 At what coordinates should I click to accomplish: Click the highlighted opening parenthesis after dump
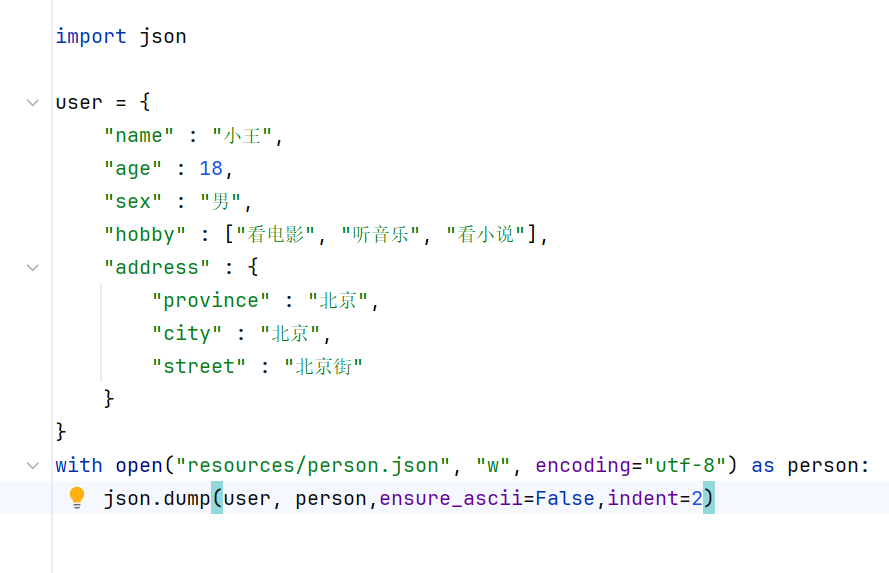tap(217, 498)
